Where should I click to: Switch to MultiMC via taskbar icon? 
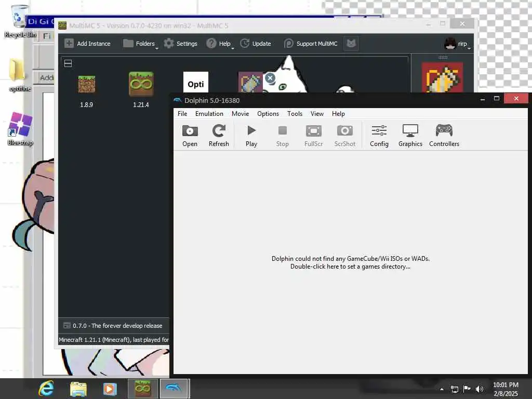[143, 389]
